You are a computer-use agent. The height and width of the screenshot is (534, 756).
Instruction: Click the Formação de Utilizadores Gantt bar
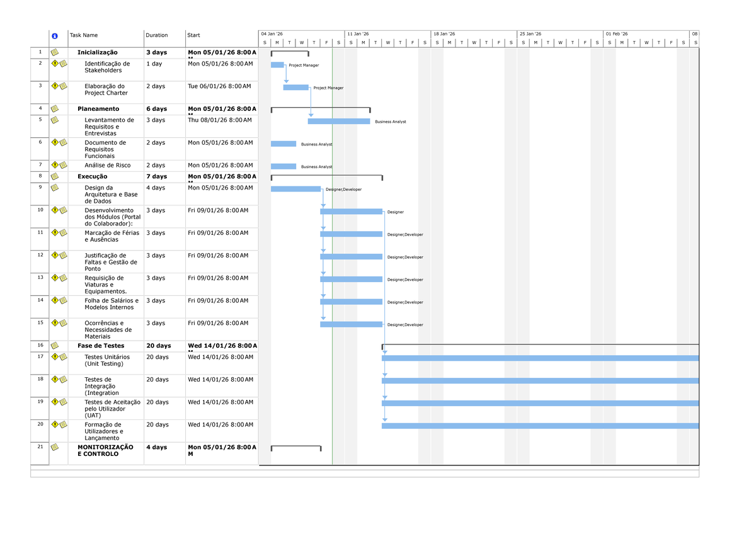541,426
